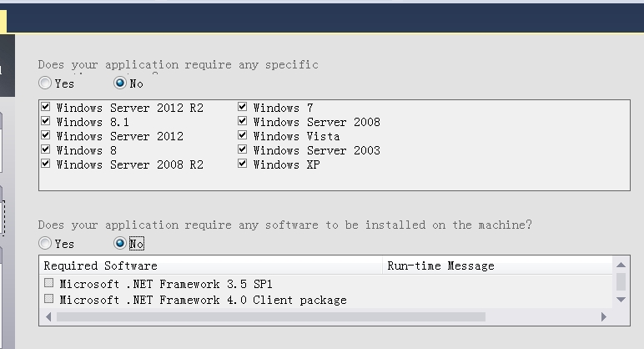Click the 'Windows XP' label text
Image resolution: width=644 pixels, height=349 pixels.
(287, 164)
